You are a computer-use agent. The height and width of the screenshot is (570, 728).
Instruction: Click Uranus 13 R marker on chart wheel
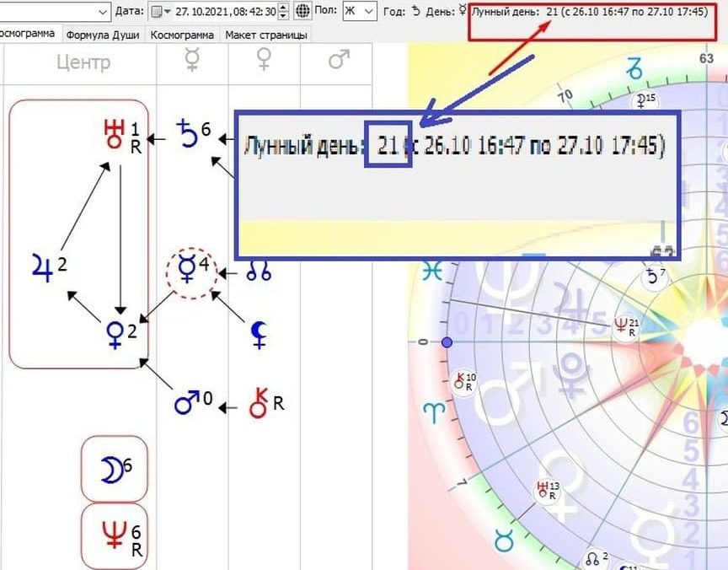click(x=547, y=491)
